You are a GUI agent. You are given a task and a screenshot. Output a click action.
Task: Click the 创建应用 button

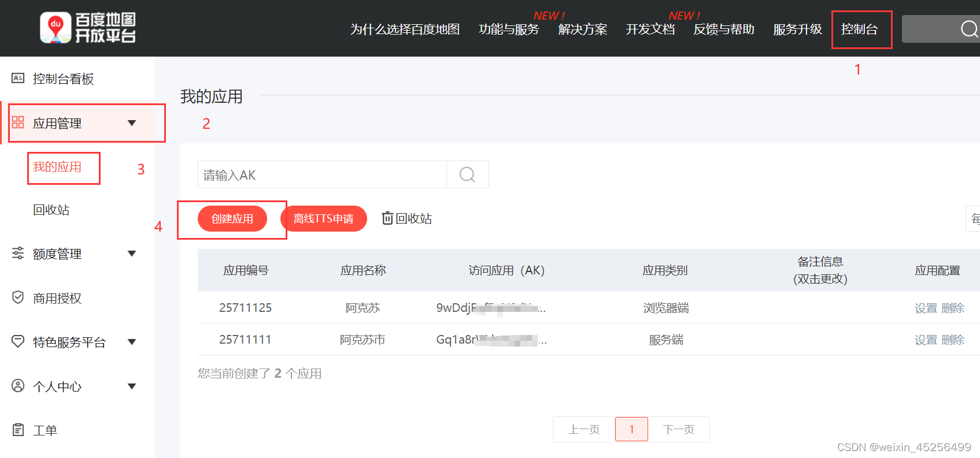232,218
